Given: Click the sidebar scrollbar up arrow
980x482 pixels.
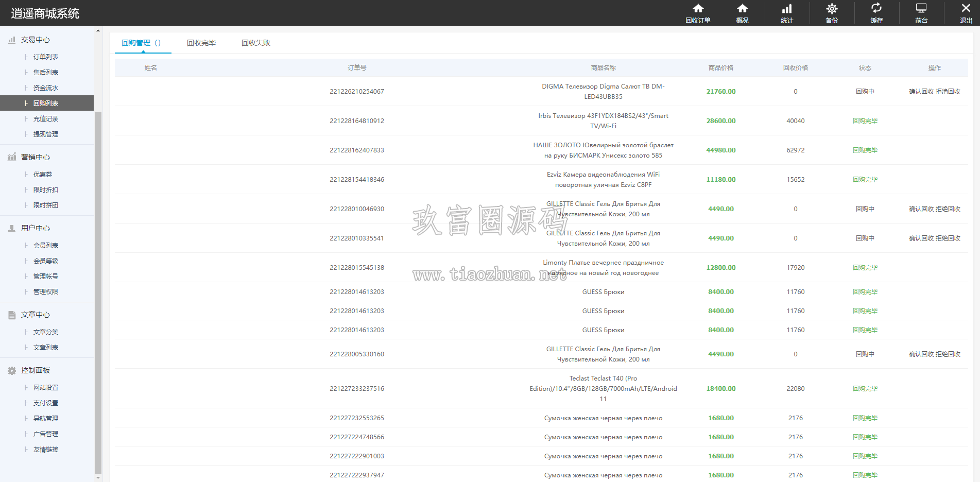Looking at the screenshot, I should pos(98,30).
